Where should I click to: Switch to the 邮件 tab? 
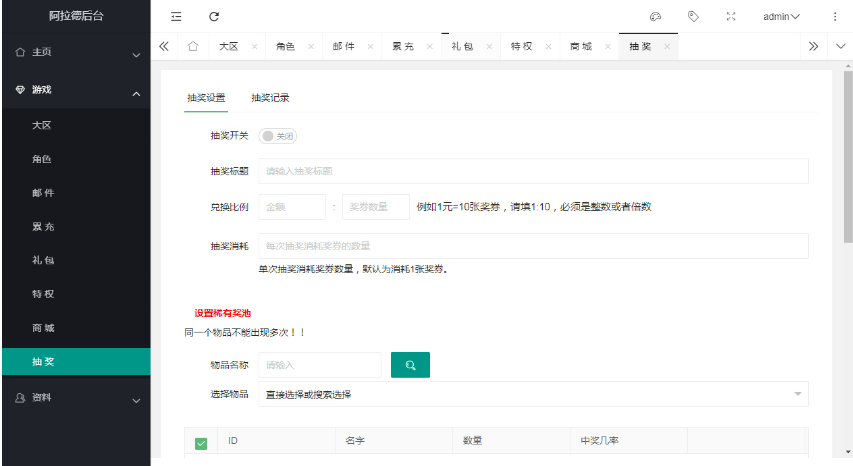(344, 46)
